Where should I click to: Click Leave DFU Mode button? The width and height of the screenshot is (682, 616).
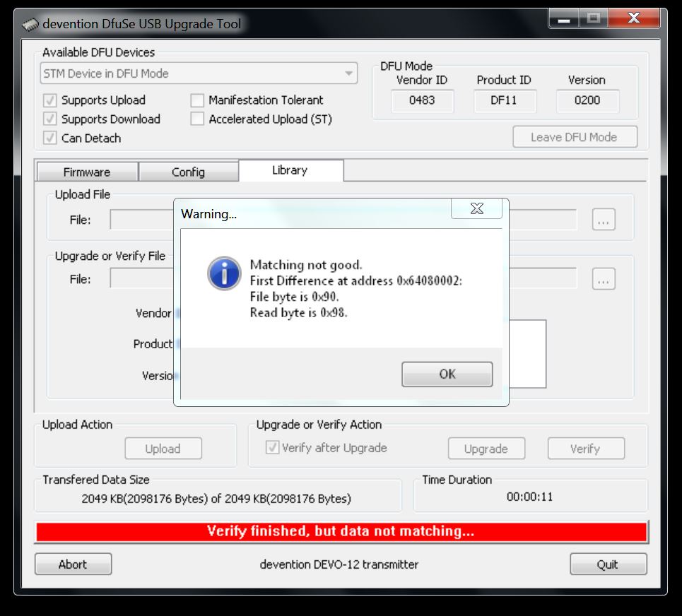click(574, 137)
